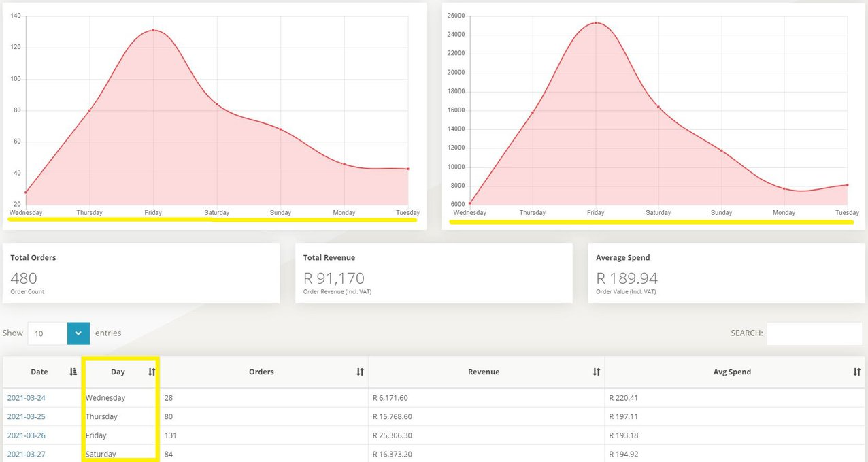Screen dimensions: 868x462
Task: Click the Revenue column sort icon
Action: 596,372
